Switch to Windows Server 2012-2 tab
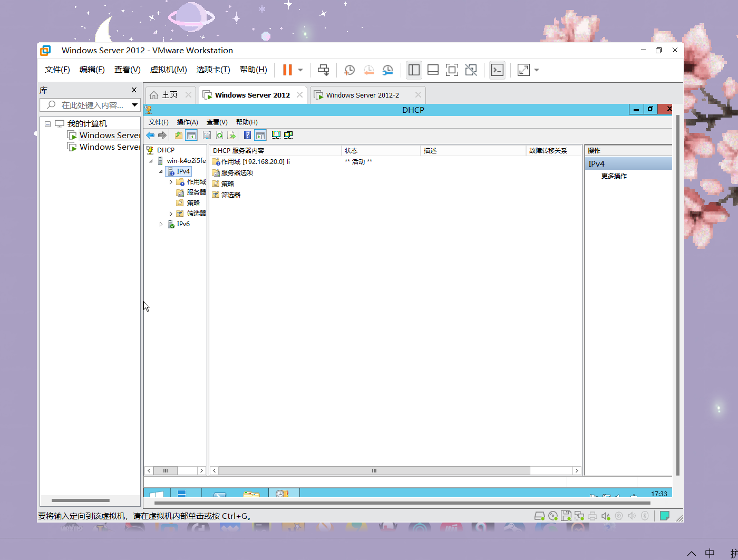The image size is (738, 560). tap(362, 95)
